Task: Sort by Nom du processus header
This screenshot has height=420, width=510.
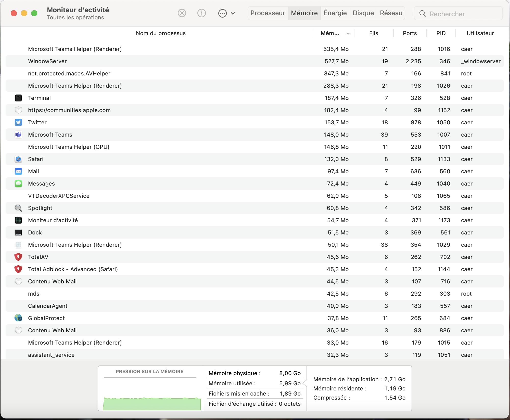Action: click(x=161, y=33)
